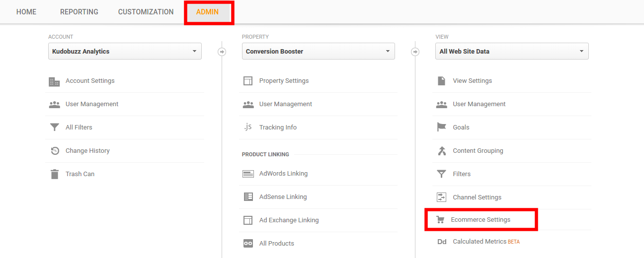644x258 pixels.
Task: Click the AdWords Linking icon
Action: click(248, 174)
